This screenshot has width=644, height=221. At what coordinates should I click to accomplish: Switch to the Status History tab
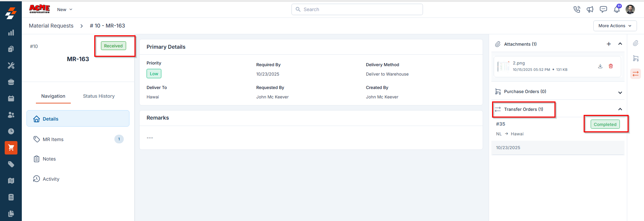(x=99, y=96)
